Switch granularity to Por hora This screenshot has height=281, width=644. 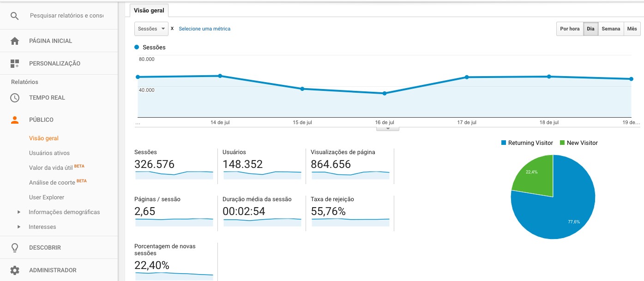click(x=569, y=29)
